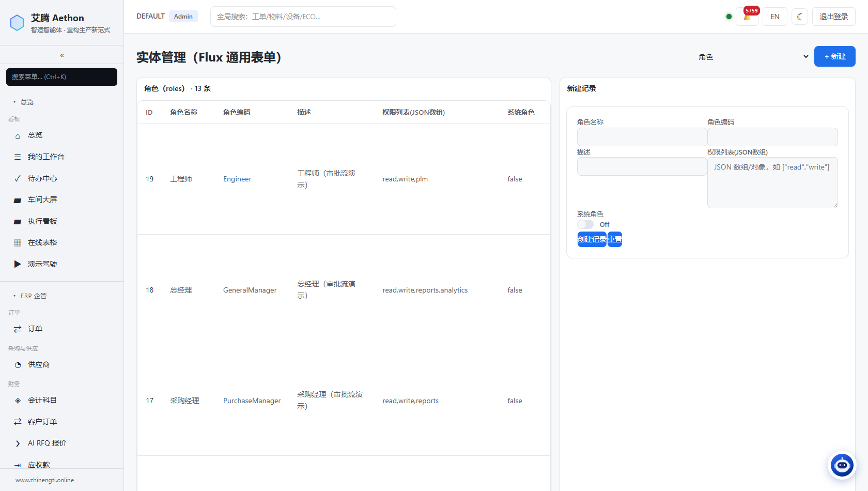Collapse the sidebar with double chevron

point(61,55)
